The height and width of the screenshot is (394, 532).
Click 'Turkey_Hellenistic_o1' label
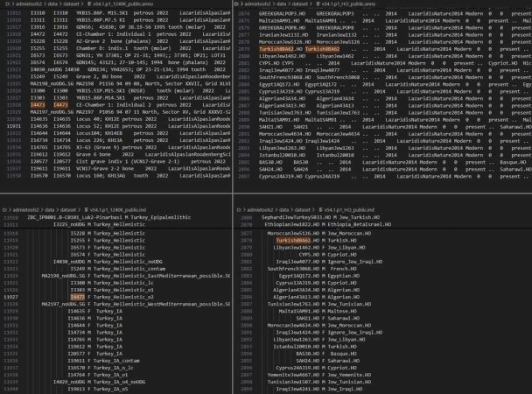[x=123, y=290]
